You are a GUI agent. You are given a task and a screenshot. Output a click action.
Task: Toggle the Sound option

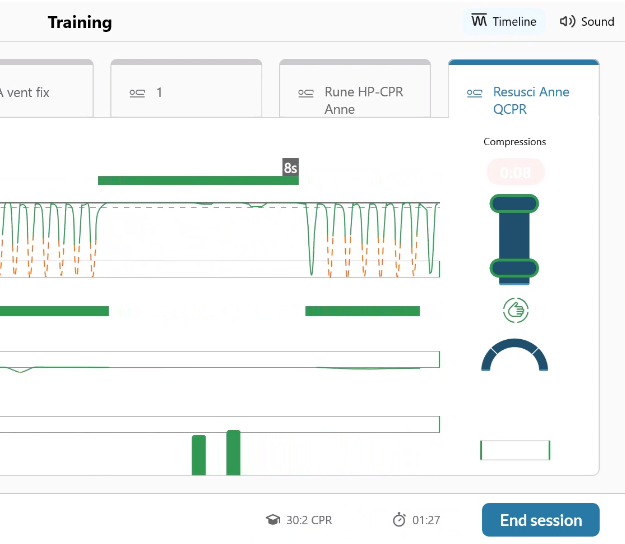click(587, 22)
